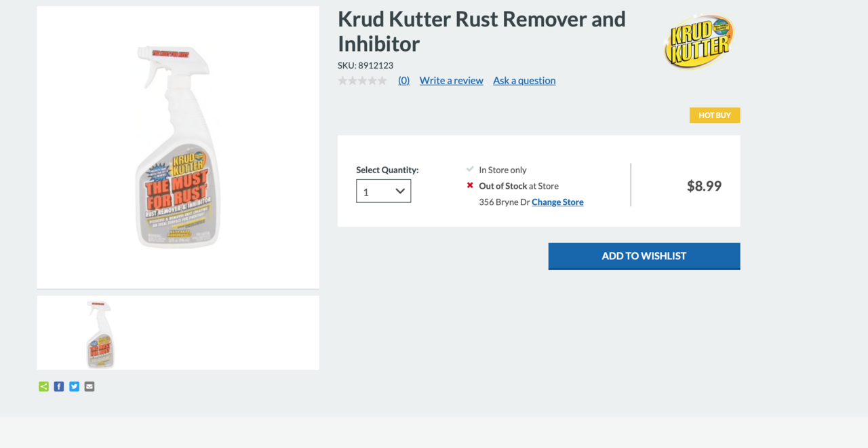Image resolution: width=868 pixels, height=448 pixels.
Task: Click the Krud Kutter brand logo
Action: [x=698, y=42]
